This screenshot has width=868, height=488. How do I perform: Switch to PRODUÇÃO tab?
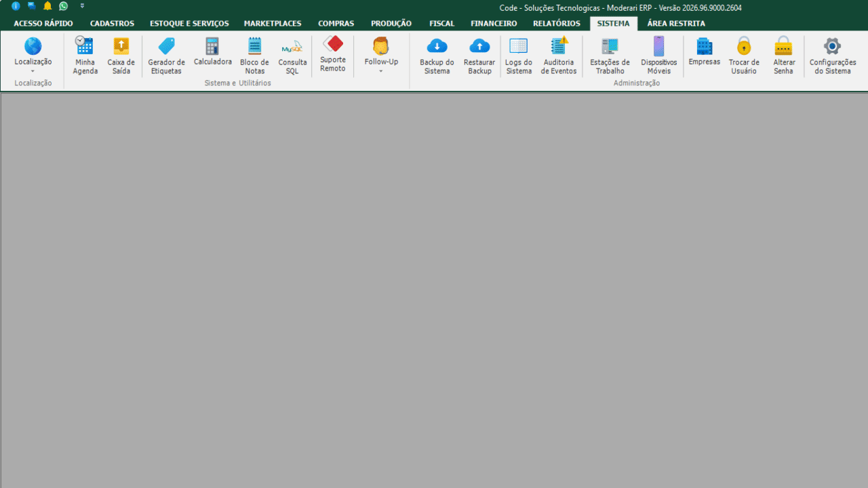391,24
